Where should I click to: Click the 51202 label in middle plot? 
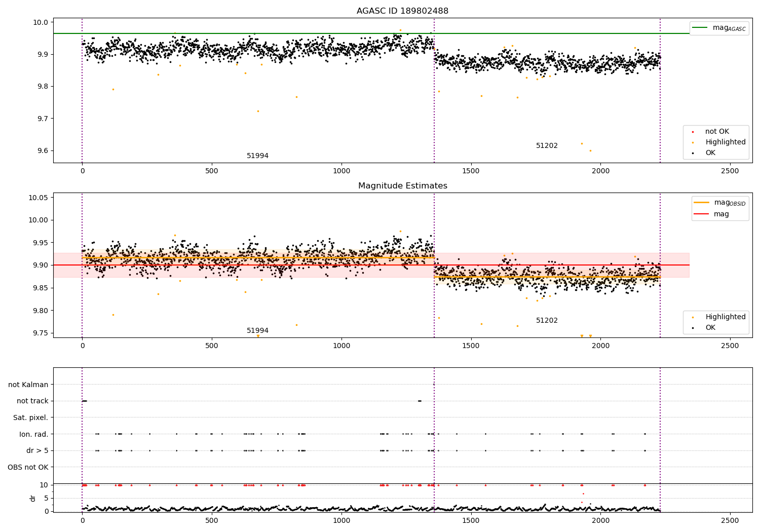[x=547, y=321]
